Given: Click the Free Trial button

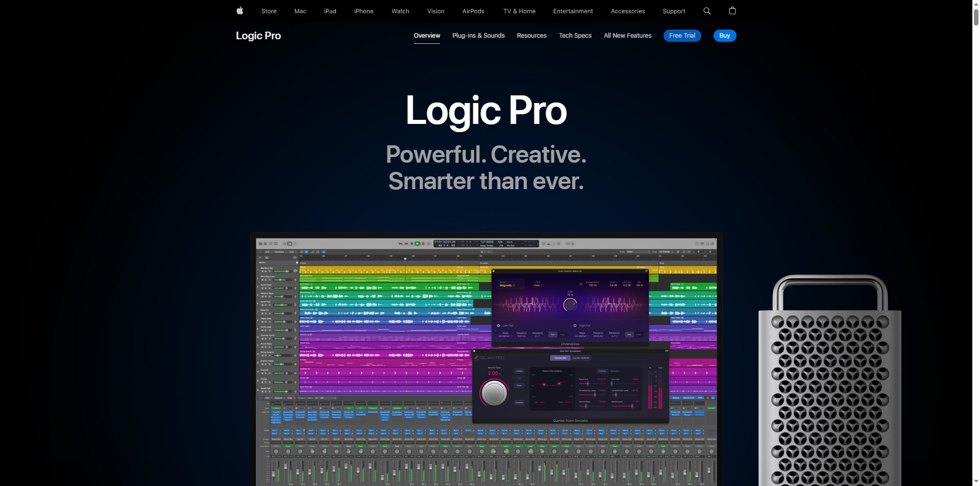Looking at the screenshot, I should coord(682,36).
